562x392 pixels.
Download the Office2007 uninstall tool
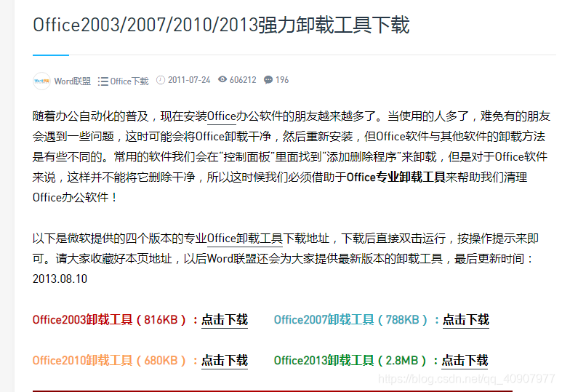click(x=465, y=319)
